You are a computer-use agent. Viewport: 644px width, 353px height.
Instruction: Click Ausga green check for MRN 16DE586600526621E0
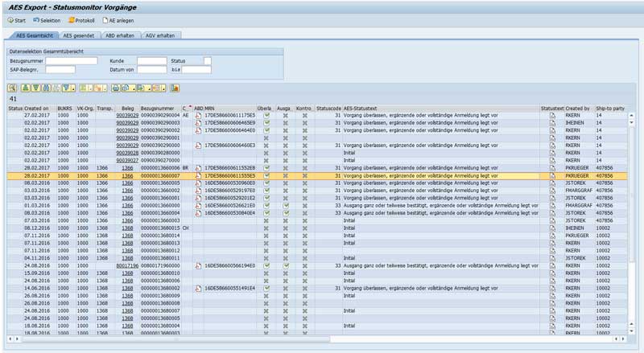286,206
